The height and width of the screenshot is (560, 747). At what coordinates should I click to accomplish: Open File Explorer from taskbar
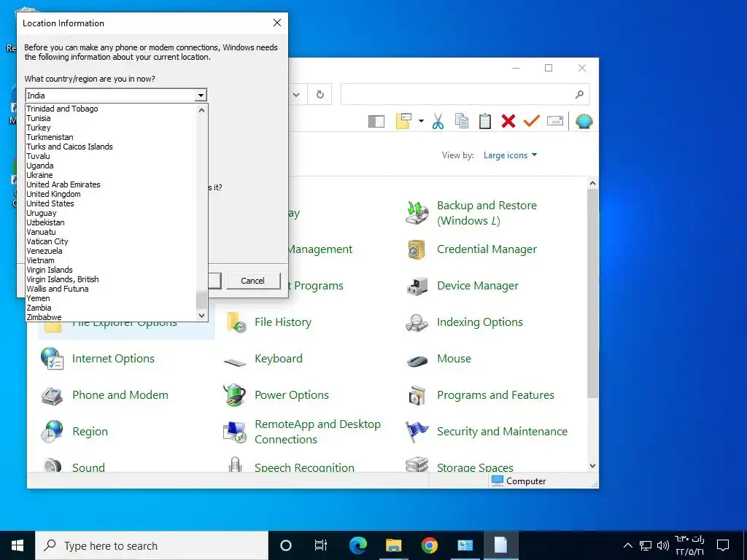[393, 545]
